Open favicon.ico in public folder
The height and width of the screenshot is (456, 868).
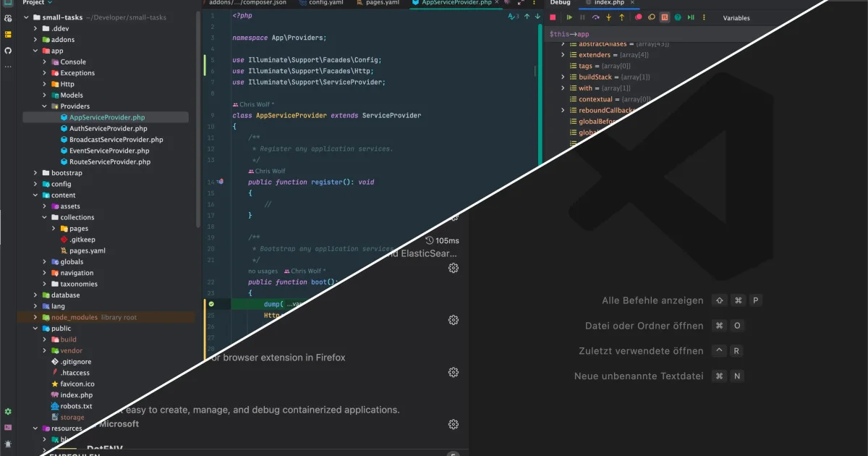click(77, 384)
